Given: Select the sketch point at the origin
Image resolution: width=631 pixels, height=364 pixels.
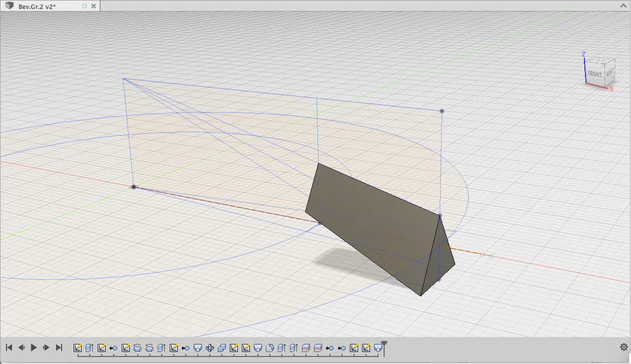Looking at the screenshot, I should [134, 187].
